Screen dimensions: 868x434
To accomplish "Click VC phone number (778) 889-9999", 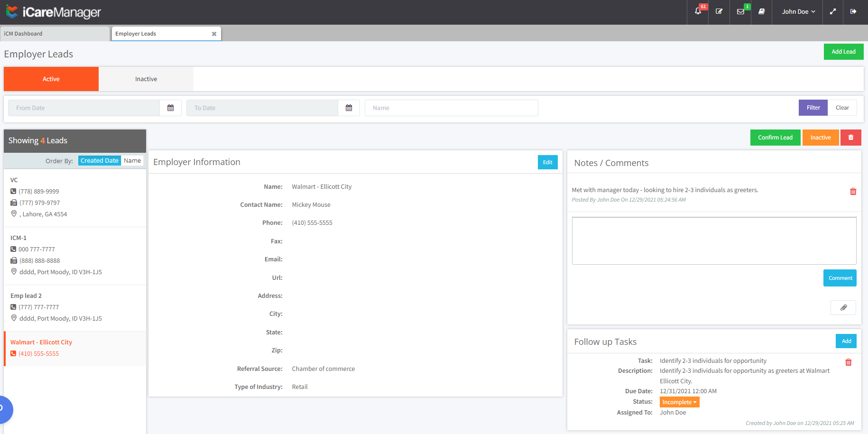I will (39, 192).
